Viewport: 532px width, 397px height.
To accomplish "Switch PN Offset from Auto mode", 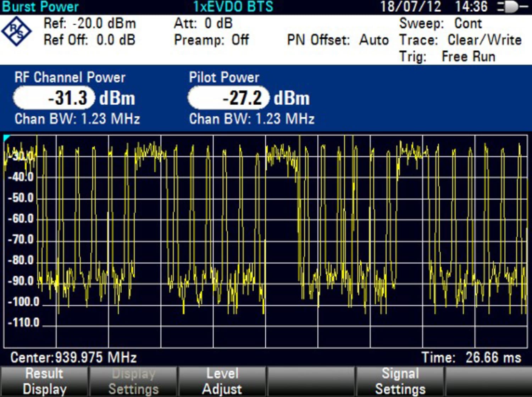I will pos(337,40).
